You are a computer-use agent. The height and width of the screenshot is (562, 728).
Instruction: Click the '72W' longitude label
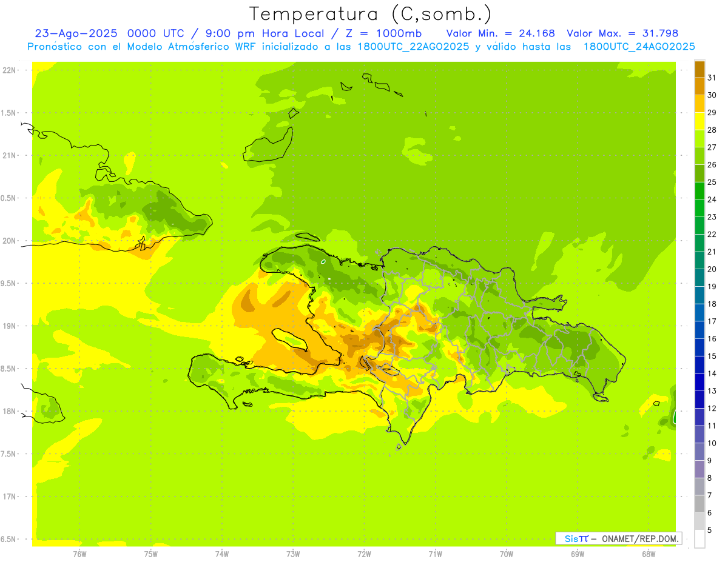(x=364, y=554)
